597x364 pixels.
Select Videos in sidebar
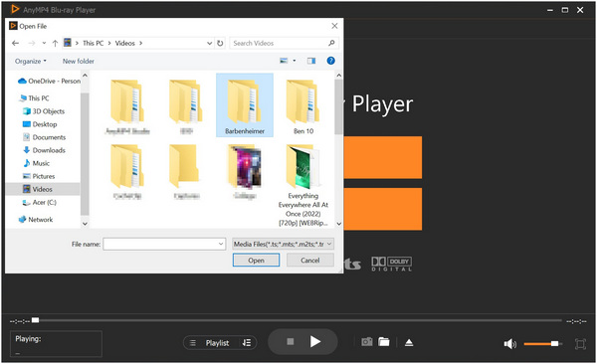[43, 189]
